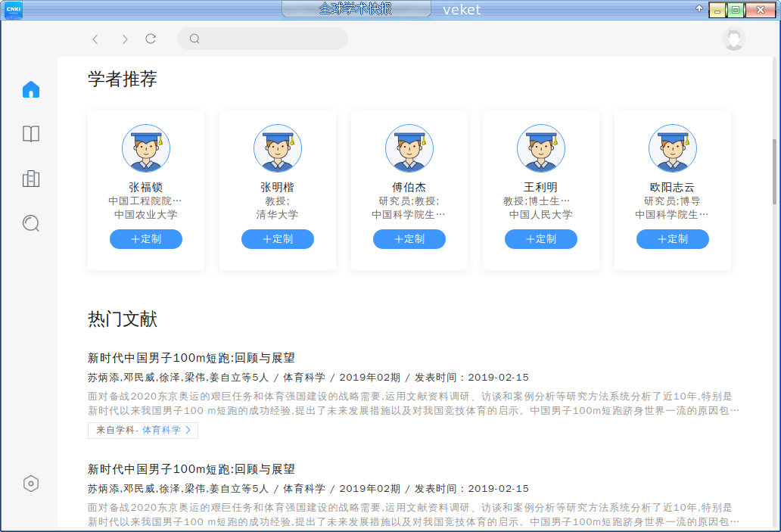The image size is (781, 532).
Task: Click the 定制 button under 傅伯杰
Action: pyautogui.click(x=409, y=239)
